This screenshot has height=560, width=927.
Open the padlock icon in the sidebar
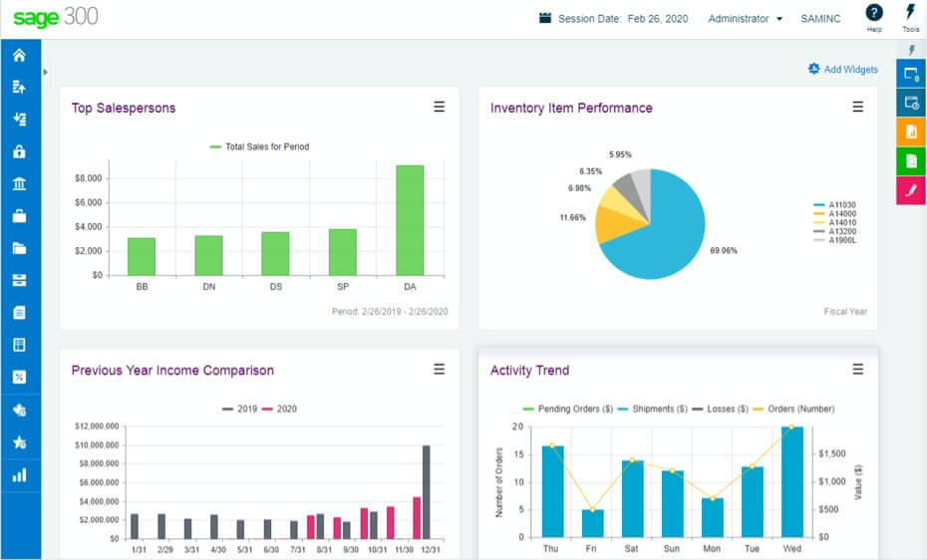click(19, 151)
